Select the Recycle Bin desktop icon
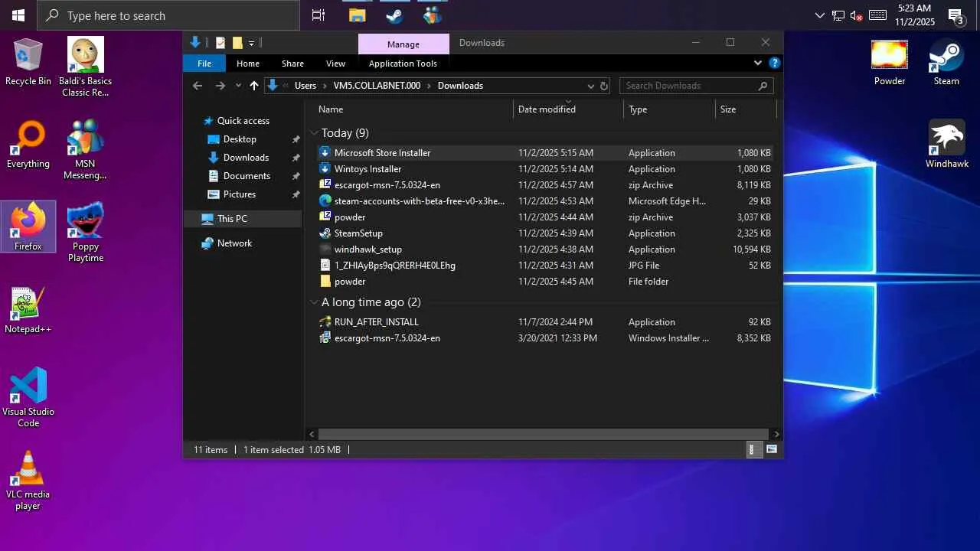The height and width of the screenshot is (551, 980). (28, 61)
